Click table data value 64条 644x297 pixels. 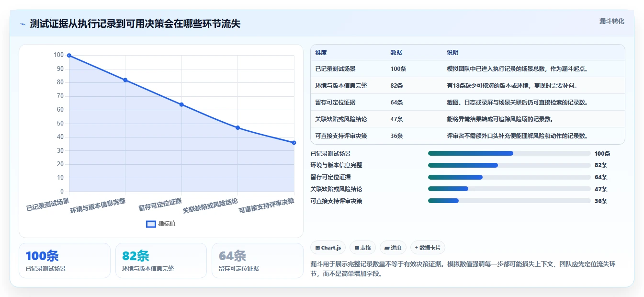pos(396,103)
